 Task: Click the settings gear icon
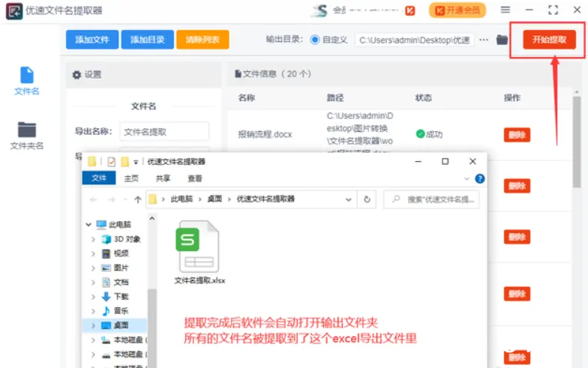click(x=76, y=75)
